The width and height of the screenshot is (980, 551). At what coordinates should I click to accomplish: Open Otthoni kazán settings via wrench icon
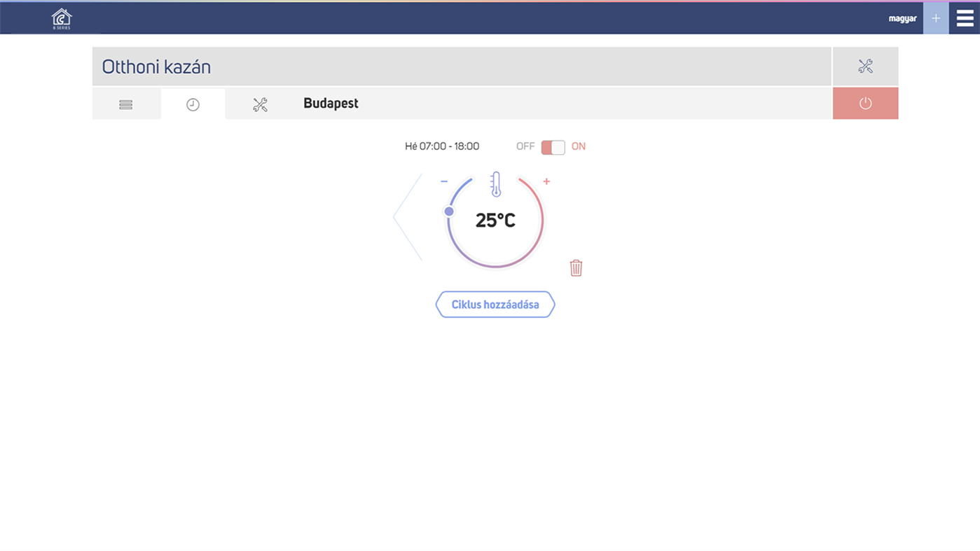(x=865, y=66)
